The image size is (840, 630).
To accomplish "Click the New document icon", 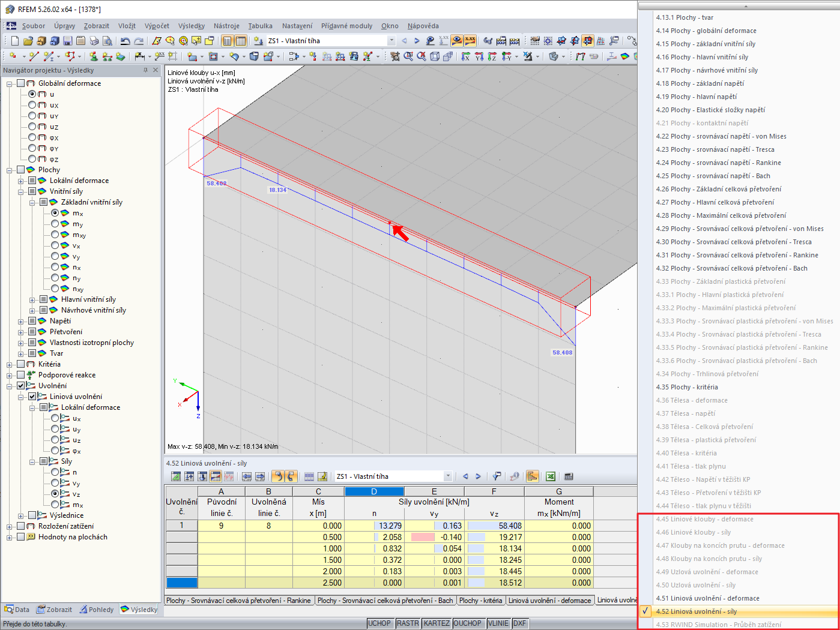I will coord(15,41).
